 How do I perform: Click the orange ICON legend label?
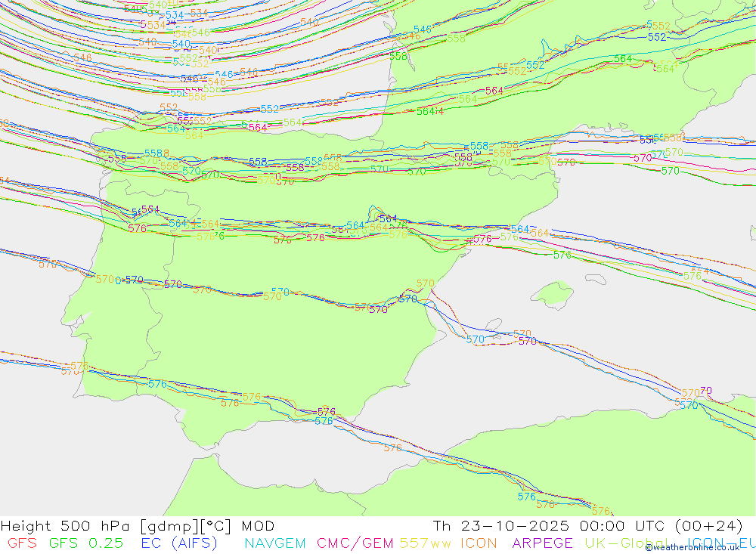point(479,543)
